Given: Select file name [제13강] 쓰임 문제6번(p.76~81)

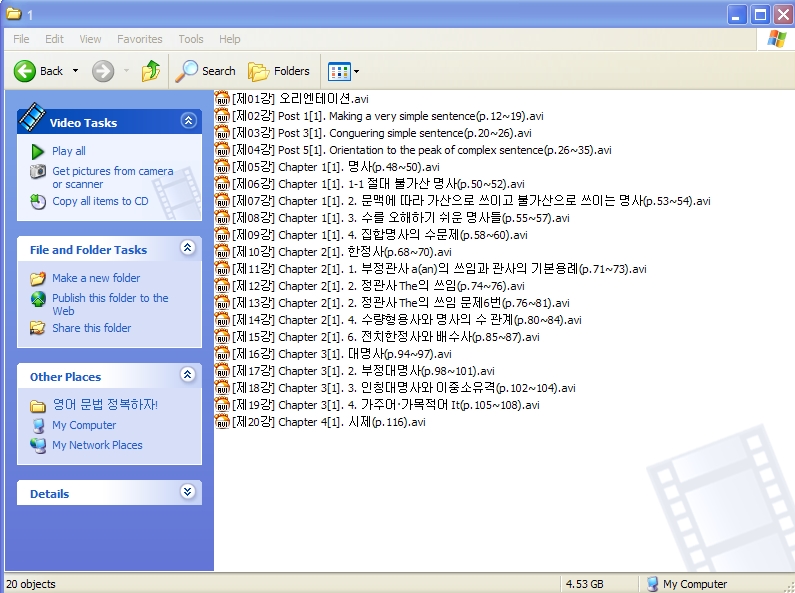Looking at the screenshot, I should [401, 303].
